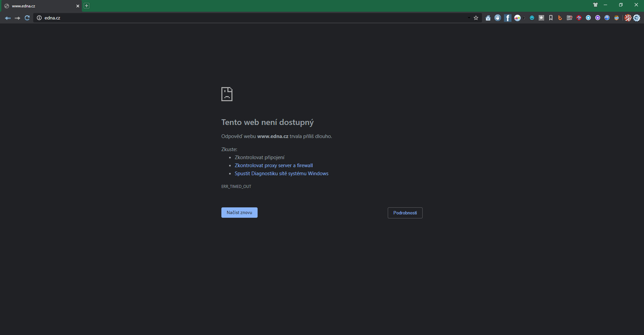This screenshot has height=335, width=644.
Task: Click the blue back navigation arrow
Action: (x=8, y=18)
